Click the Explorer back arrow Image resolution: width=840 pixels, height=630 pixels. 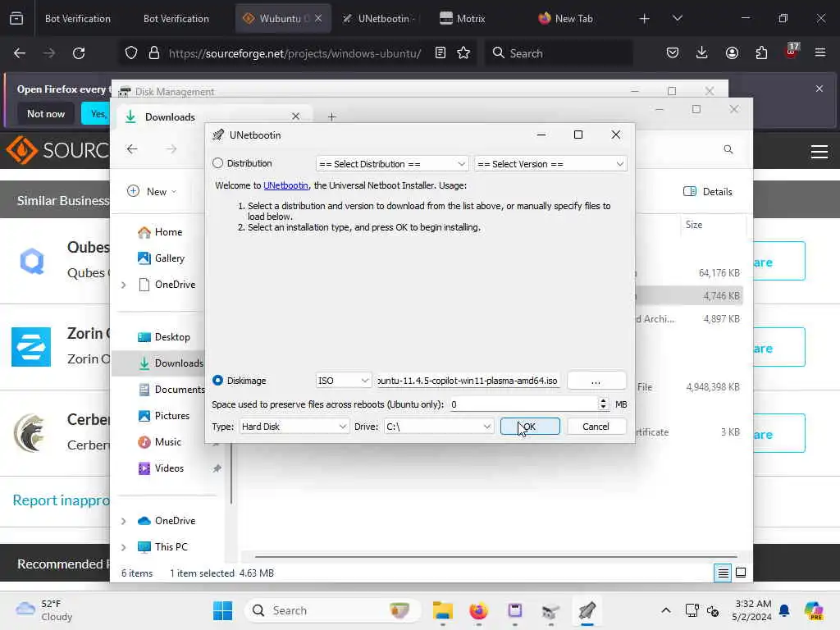132,149
